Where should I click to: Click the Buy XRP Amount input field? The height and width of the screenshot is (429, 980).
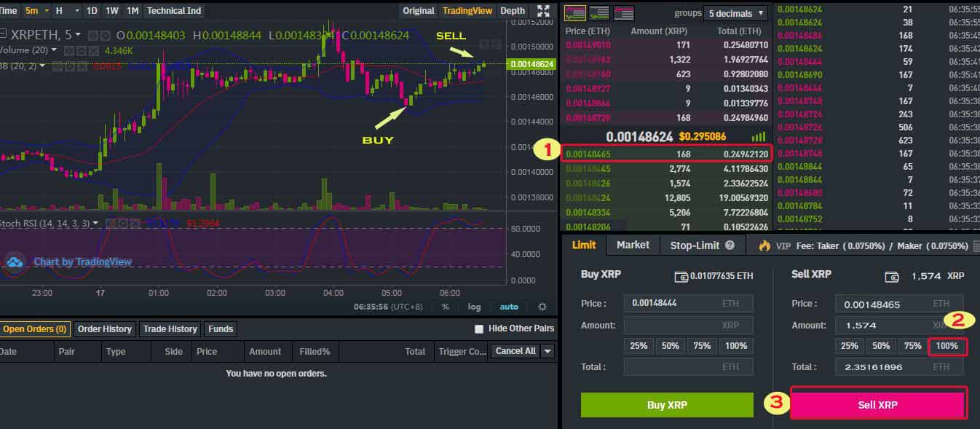click(x=688, y=325)
